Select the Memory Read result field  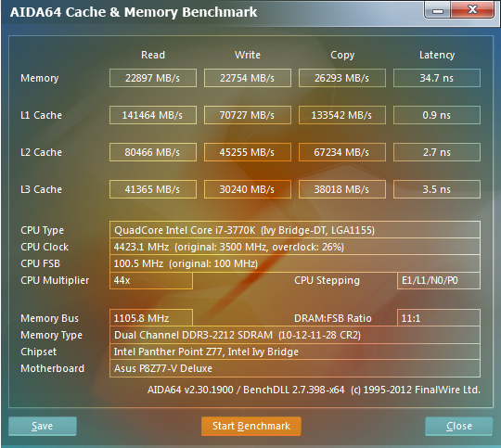click(153, 78)
